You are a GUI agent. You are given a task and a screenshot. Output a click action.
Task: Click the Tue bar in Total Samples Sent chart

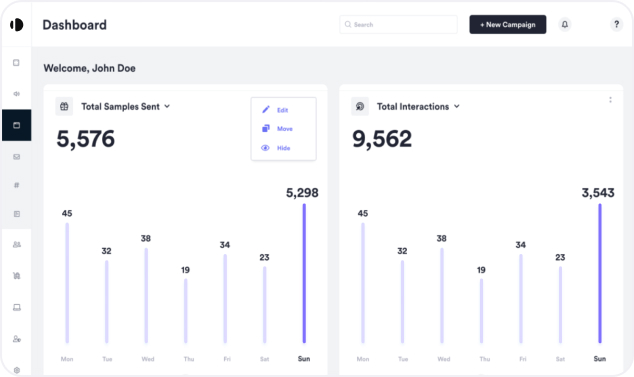tap(107, 302)
